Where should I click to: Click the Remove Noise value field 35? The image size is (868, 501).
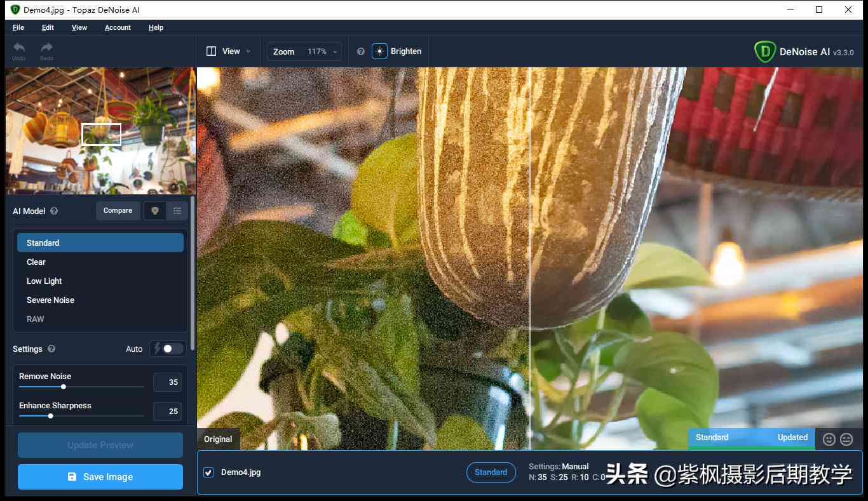pyautogui.click(x=168, y=382)
